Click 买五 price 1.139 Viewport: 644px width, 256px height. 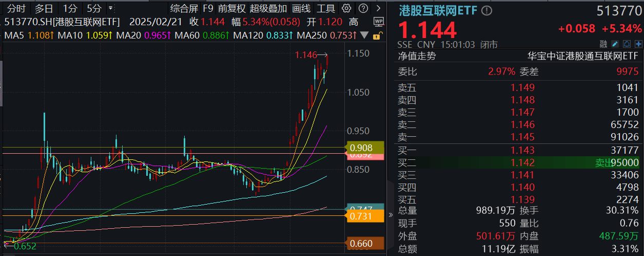coord(522,199)
